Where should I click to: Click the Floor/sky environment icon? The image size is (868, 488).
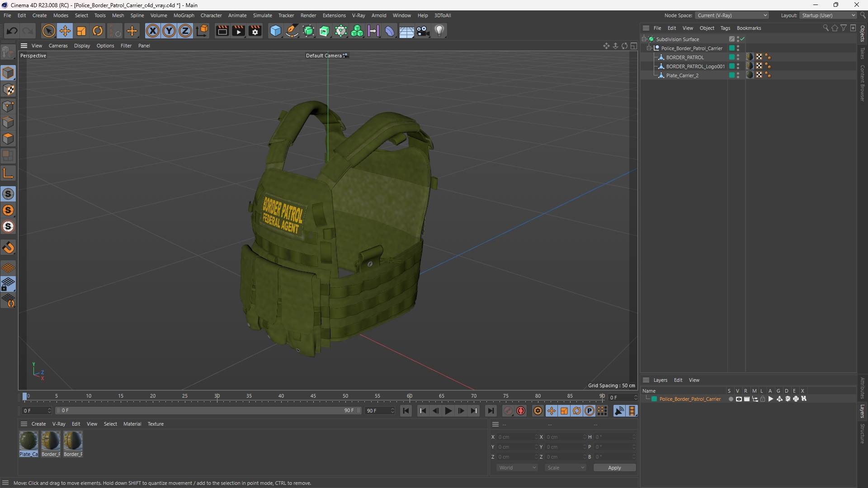[x=406, y=31]
